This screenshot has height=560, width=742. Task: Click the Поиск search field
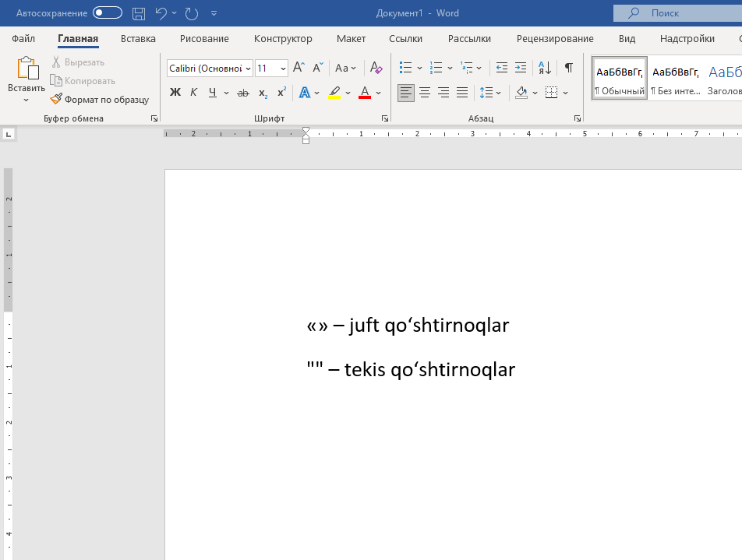pyautogui.click(x=677, y=13)
